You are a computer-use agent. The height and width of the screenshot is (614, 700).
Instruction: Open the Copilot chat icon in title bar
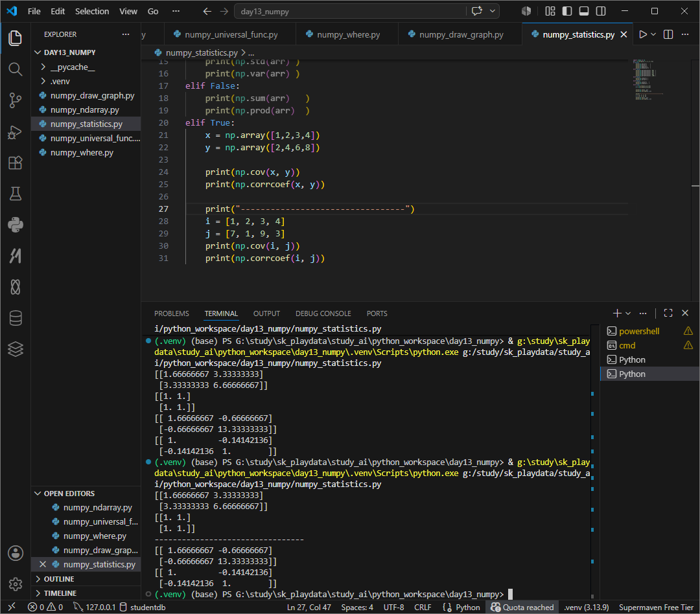[x=477, y=11]
